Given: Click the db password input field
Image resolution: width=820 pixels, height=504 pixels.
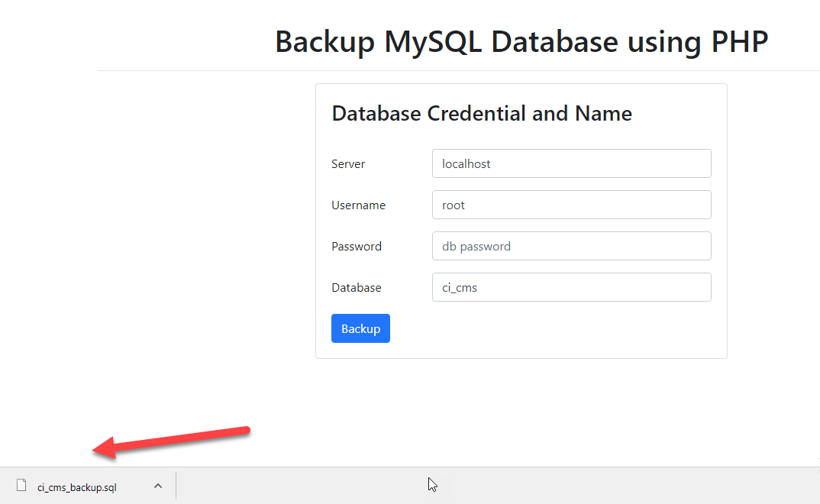Looking at the screenshot, I should 572,246.
